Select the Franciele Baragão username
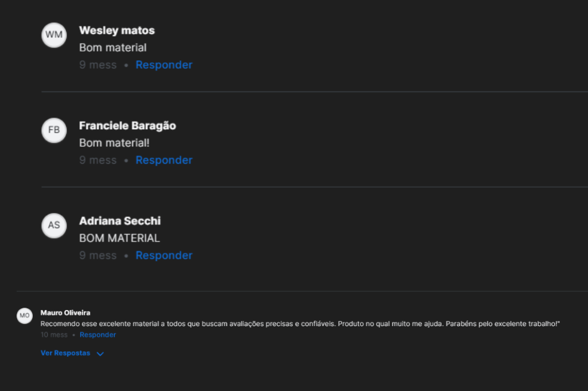The image size is (588, 391). point(127,126)
